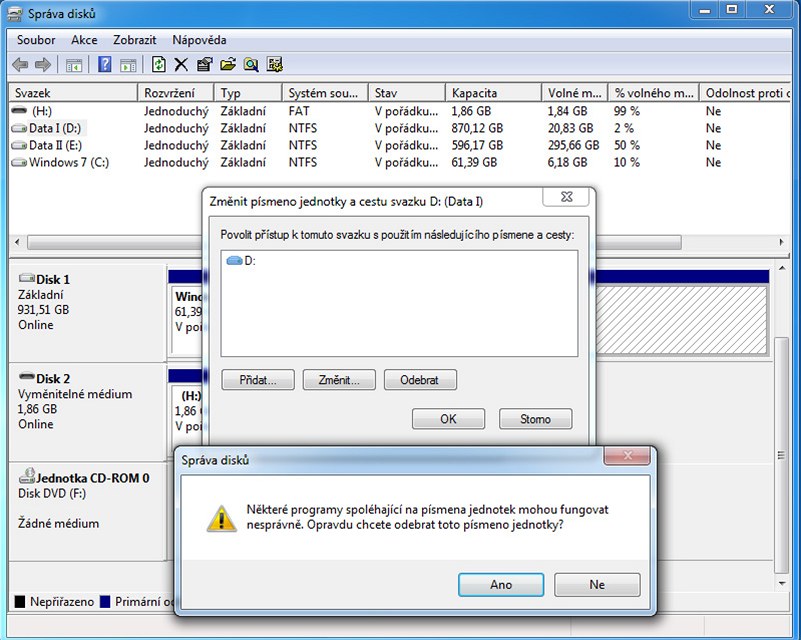Open the Nápověda menu
The image size is (801, 640).
point(199,40)
